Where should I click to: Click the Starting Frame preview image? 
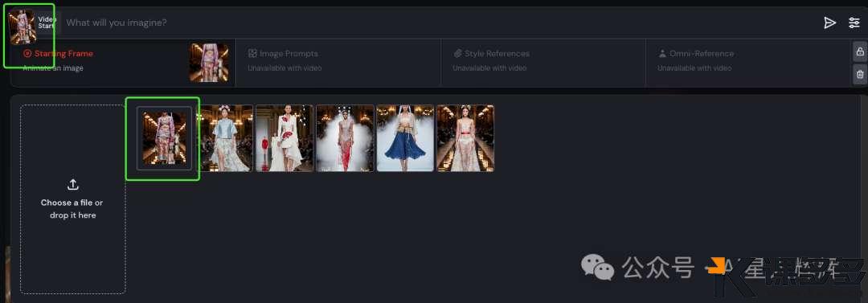(209, 63)
